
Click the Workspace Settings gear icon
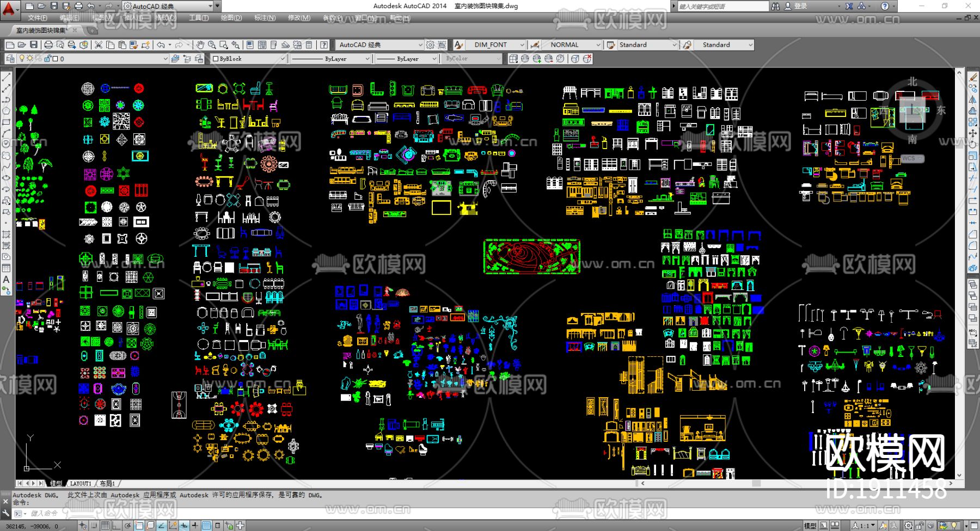tap(430, 45)
